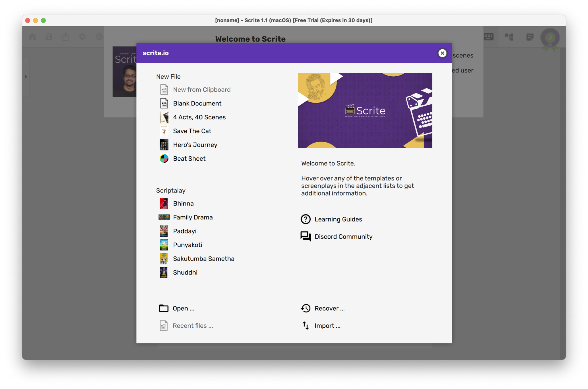Click the Blank Document icon
Image resolution: width=588 pixels, height=389 pixels.
click(164, 104)
